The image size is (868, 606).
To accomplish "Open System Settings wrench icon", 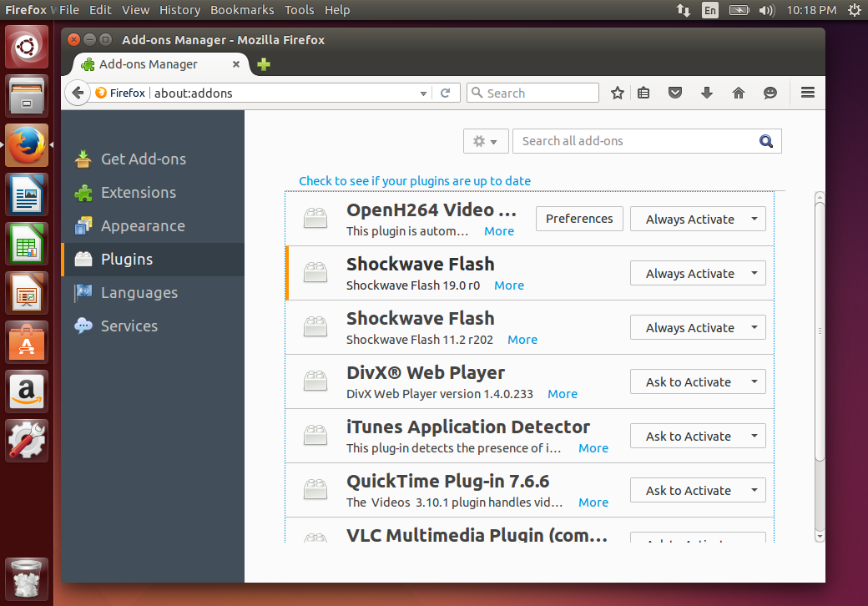I will pyautogui.click(x=27, y=441).
